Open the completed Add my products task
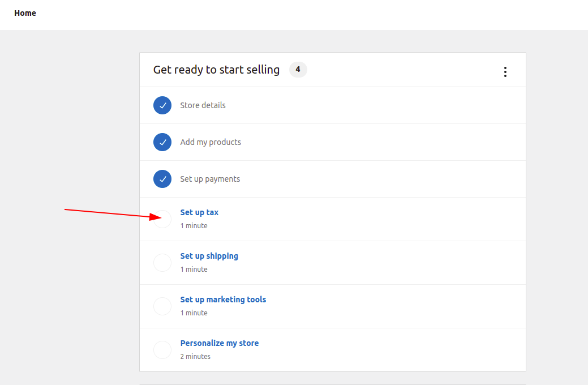The width and height of the screenshot is (588, 385). pyautogui.click(x=211, y=142)
